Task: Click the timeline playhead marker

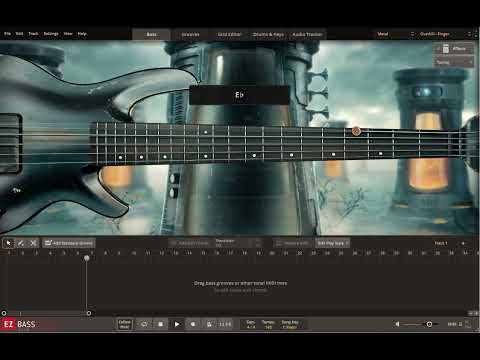Action: pos(87,258)
